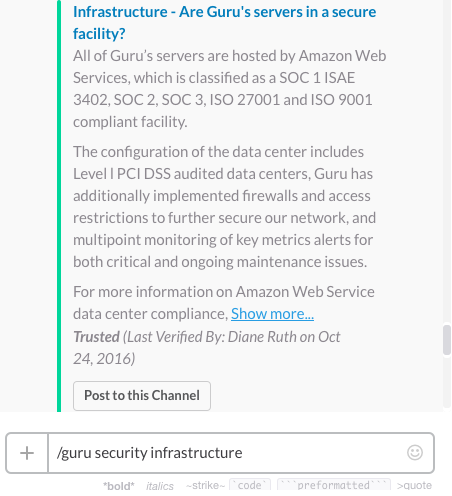Expand the card with Show more link

pos(272,314)
